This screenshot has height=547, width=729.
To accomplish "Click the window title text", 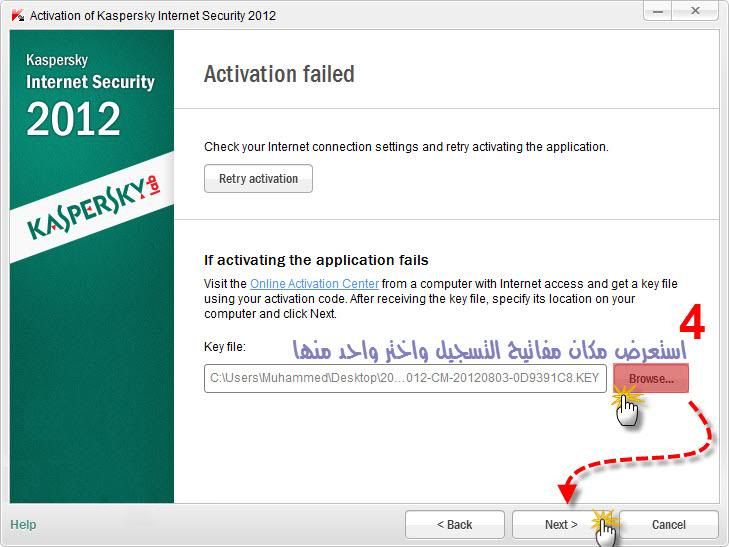I will [x=153, y=16].
